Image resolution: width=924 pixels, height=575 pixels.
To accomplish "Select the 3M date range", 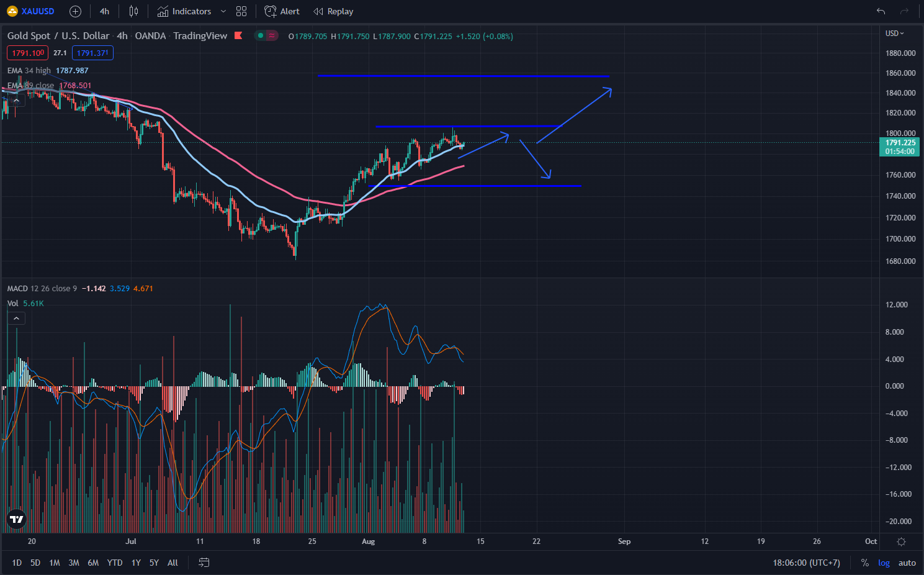I will 74,563.
